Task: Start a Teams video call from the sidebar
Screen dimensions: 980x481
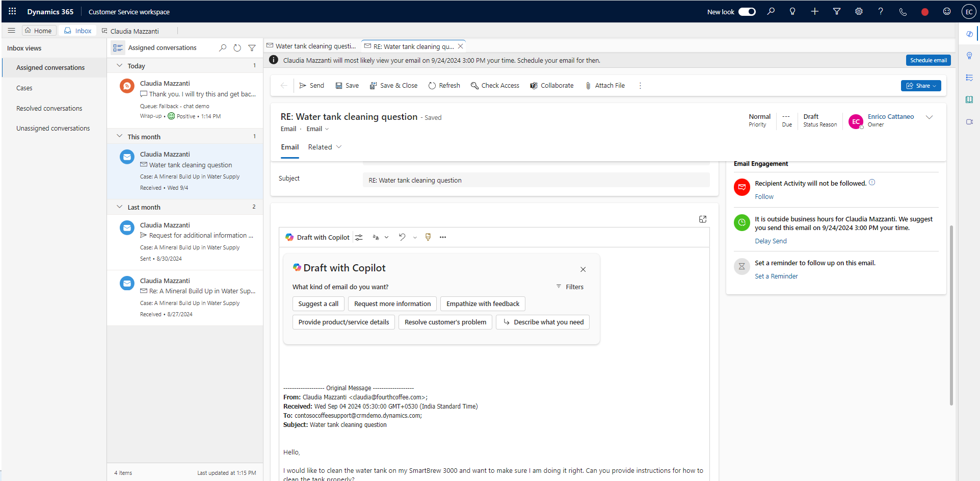Action: point(969,122)
